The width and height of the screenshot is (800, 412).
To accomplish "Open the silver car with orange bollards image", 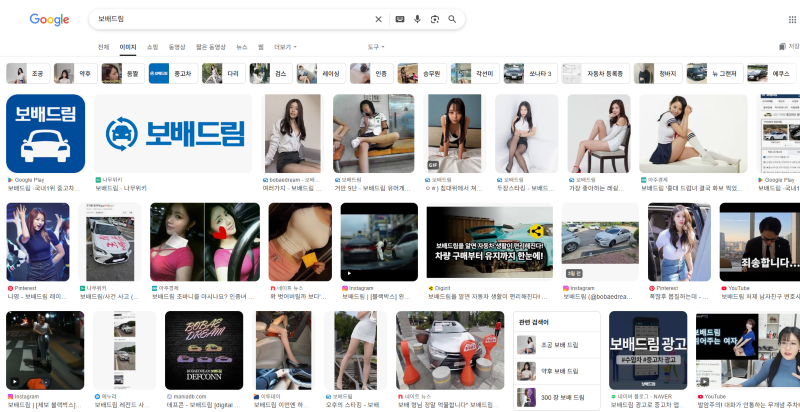I will pyautogui.click(x=450, y=350).
